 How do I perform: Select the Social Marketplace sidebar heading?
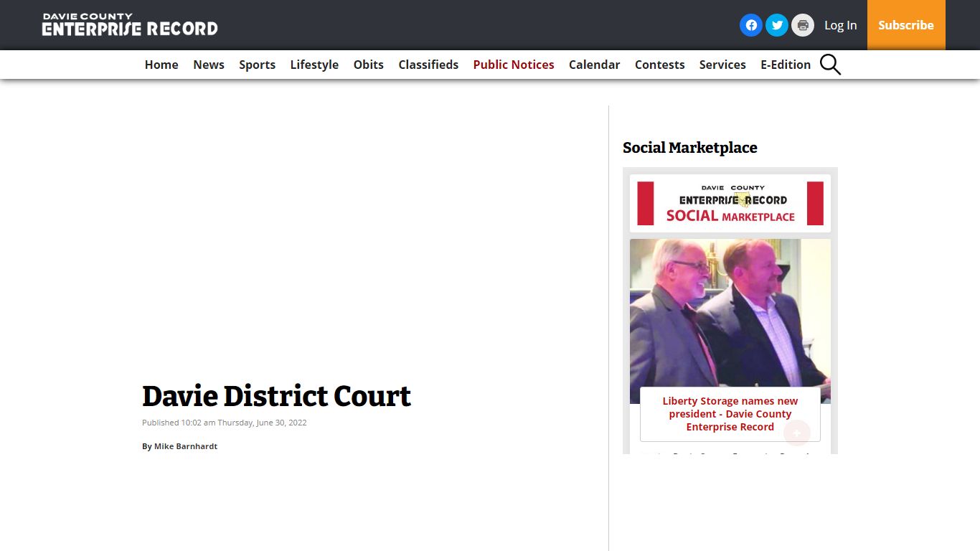(x=690, y=148)
